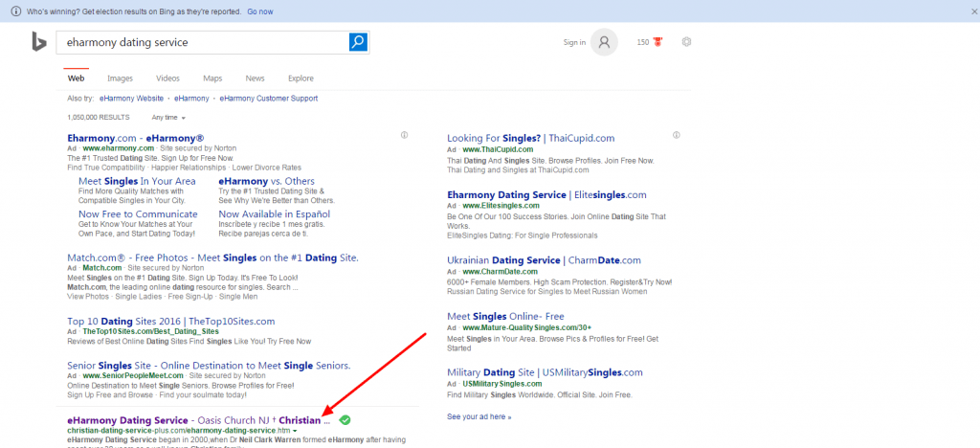Viewport: 980px width, 448px height.
Task: Open Military Dating Site USMilitarySingles.com ad
Action: coord(545,372)
